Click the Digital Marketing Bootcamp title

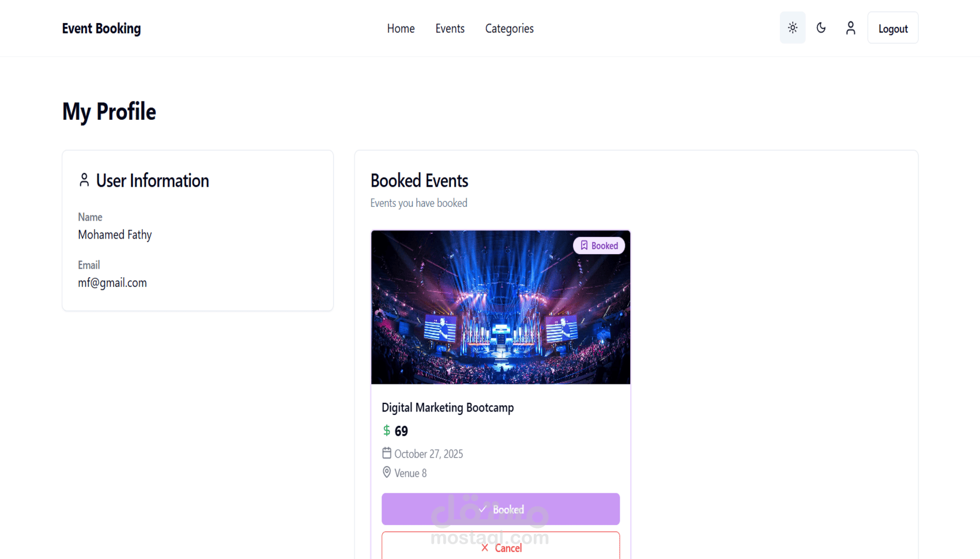pyautogui.click(x=447, y=407)
